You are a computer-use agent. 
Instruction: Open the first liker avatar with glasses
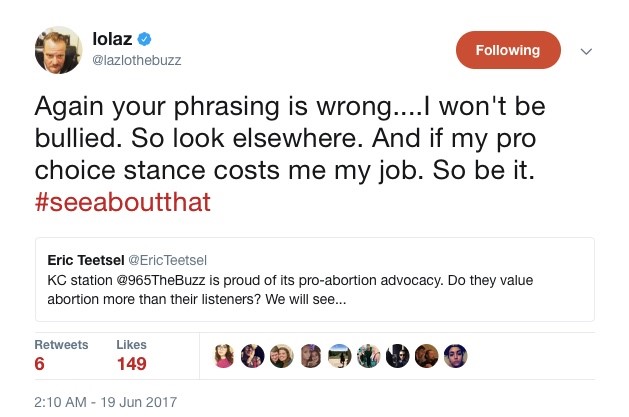click(x=224, y=357)
